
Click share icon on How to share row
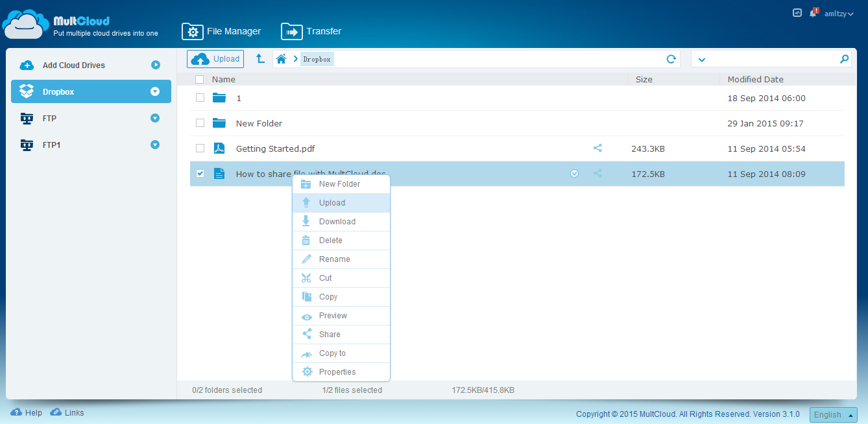597,174
